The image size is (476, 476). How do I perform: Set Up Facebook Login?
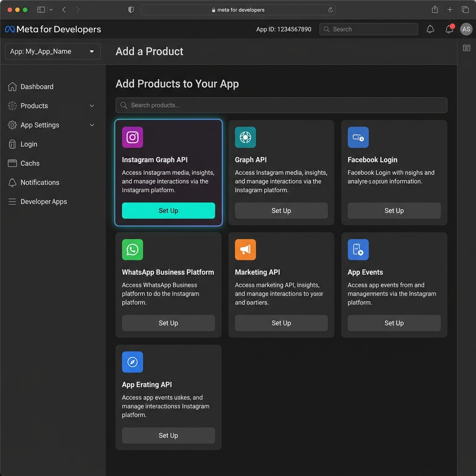pos(394,211)
